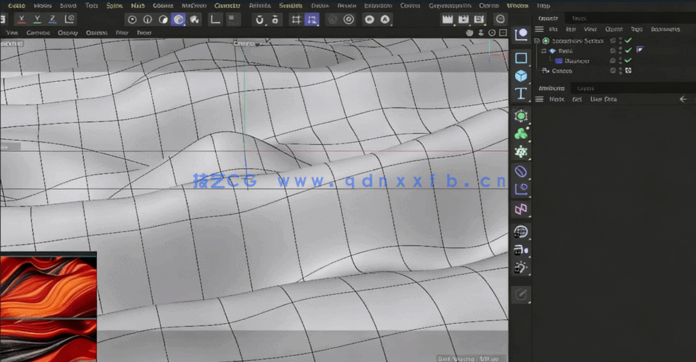This screenshot has width=696, height=362.
Task: Open the Attributes User Data menu
Action: coord(603,99)
